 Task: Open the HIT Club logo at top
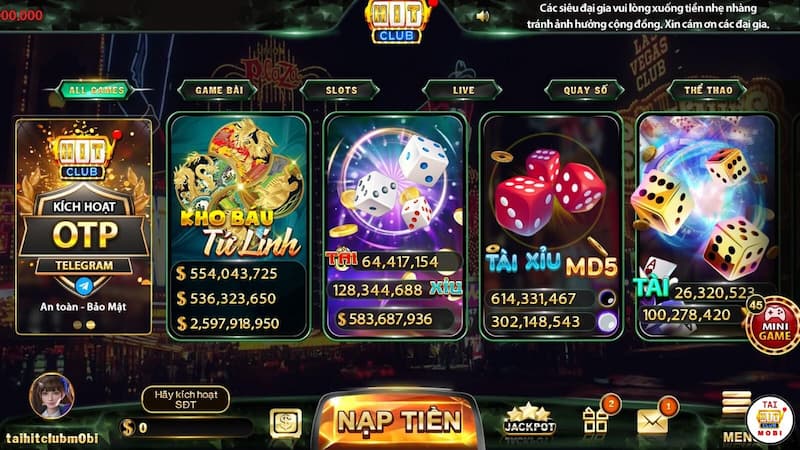click(x=398, y=21)
